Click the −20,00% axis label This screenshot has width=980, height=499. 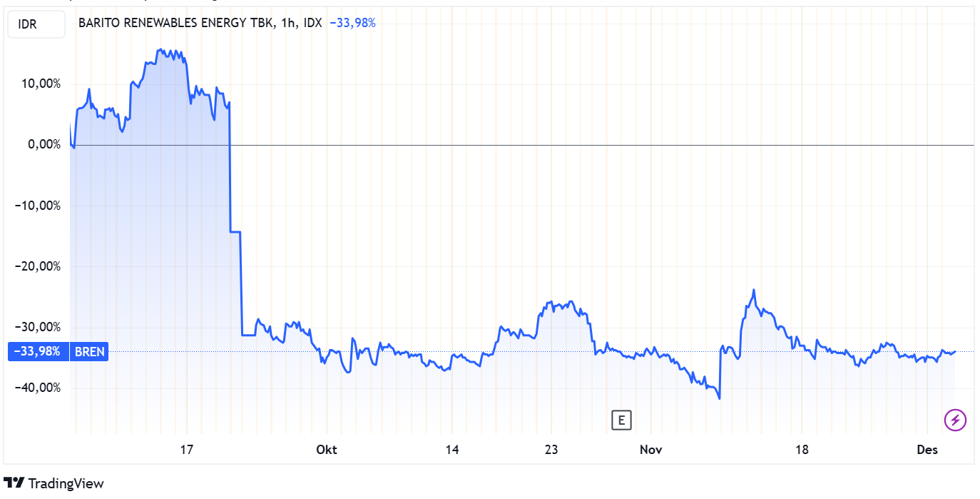(38, 266)
